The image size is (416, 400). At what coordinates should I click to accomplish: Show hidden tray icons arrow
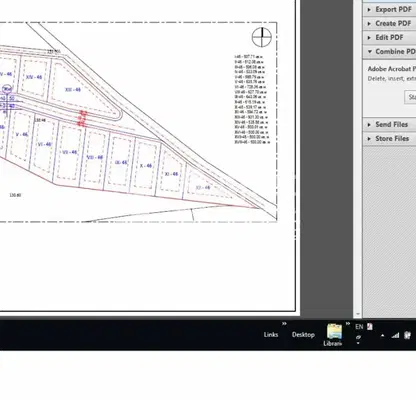tap(382, 336)
